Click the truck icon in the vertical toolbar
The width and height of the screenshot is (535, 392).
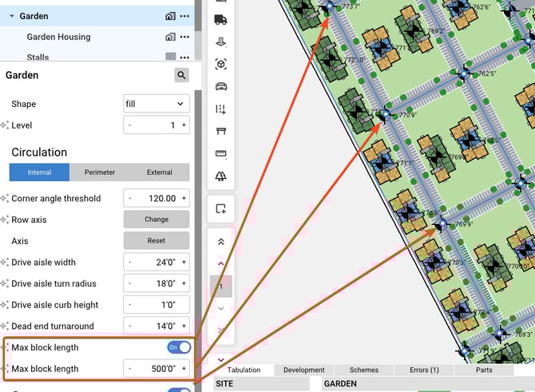tap(221, 20)
